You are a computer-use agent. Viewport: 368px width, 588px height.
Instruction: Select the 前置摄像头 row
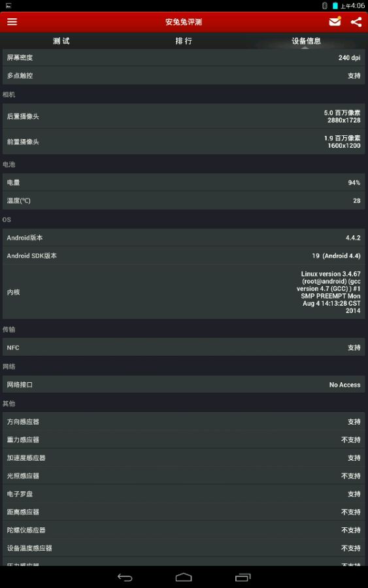184,142
